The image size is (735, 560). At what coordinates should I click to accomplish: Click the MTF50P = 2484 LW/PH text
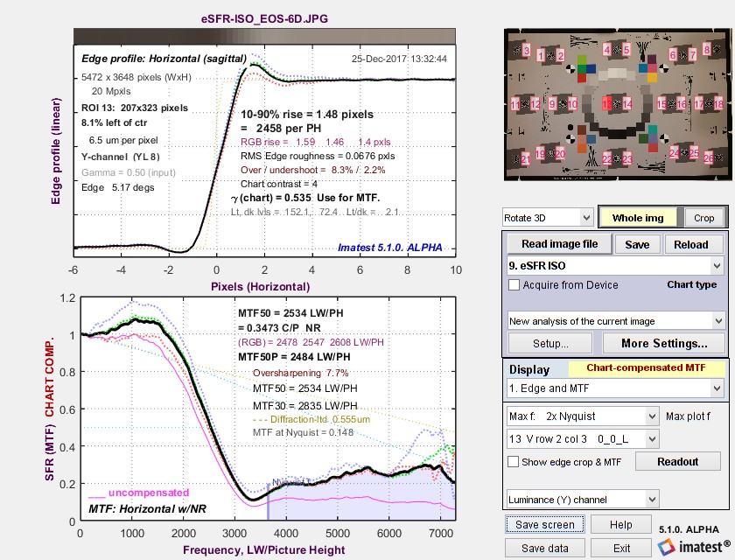[294, 357]
